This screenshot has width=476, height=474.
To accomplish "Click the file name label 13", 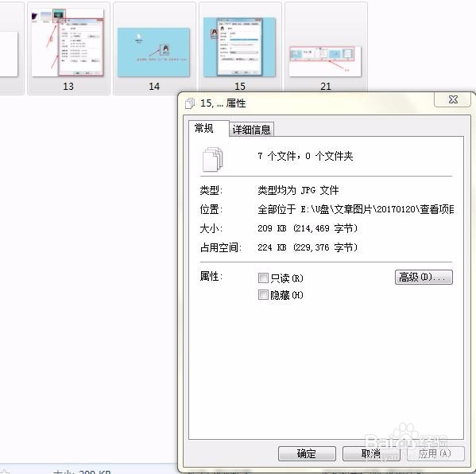I will (x=68, y=87).
